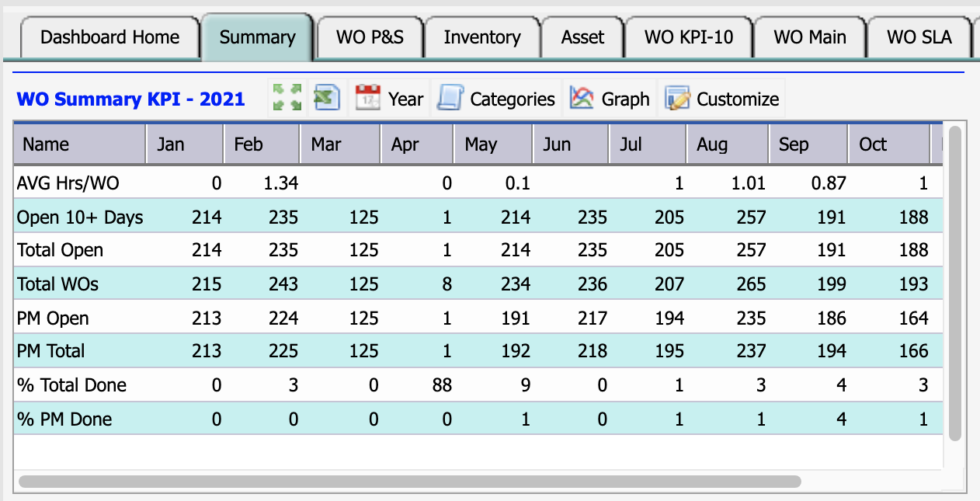Click the Mar column header
The image size is (980, 501).
[x=340, y=144]
